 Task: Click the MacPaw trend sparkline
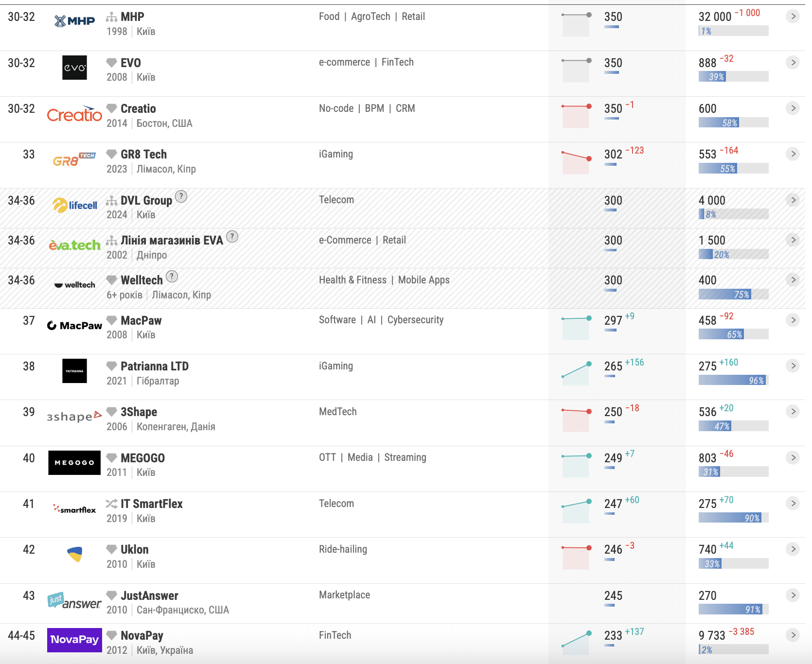pos(576,328)
